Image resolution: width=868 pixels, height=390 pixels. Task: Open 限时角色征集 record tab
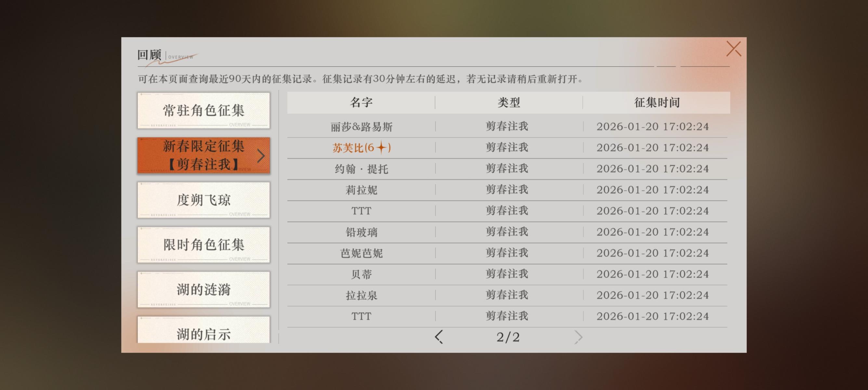pyautogui.click(x=204, y=245)
